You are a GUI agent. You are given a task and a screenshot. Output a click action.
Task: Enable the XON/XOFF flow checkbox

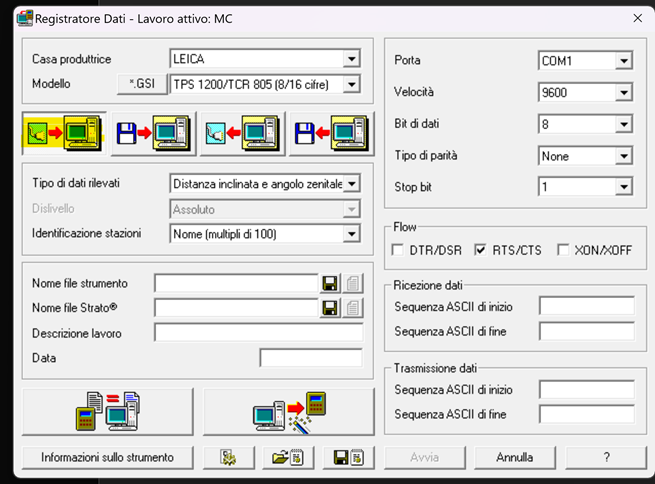click(563, 250)
